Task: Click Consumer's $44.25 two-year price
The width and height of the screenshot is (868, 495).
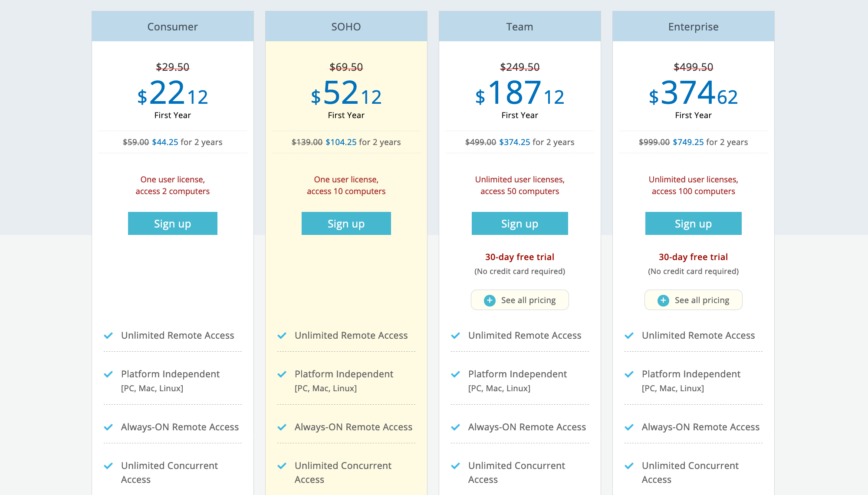Action: [165, 142]
